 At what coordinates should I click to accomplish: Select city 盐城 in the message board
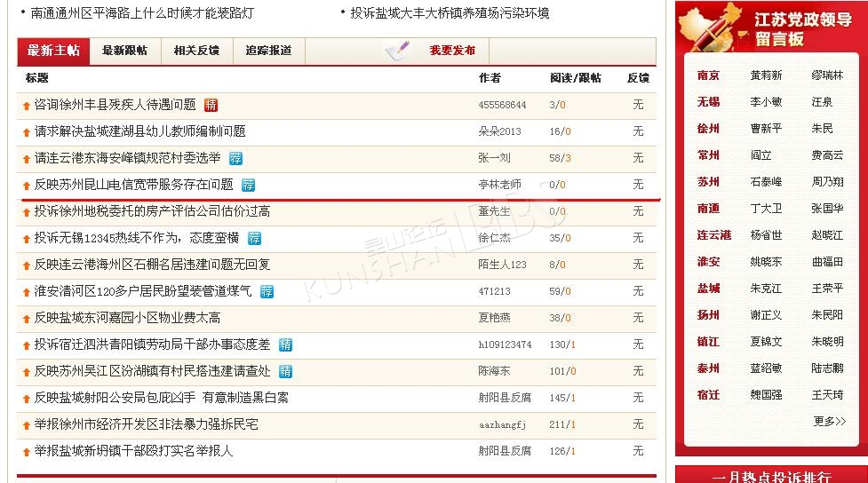pos(708,288)
